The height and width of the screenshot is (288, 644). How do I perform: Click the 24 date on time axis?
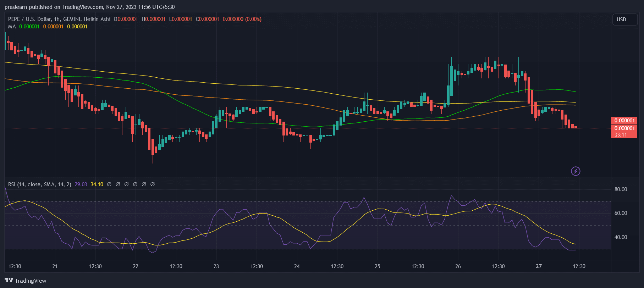[x=297, y=266]
